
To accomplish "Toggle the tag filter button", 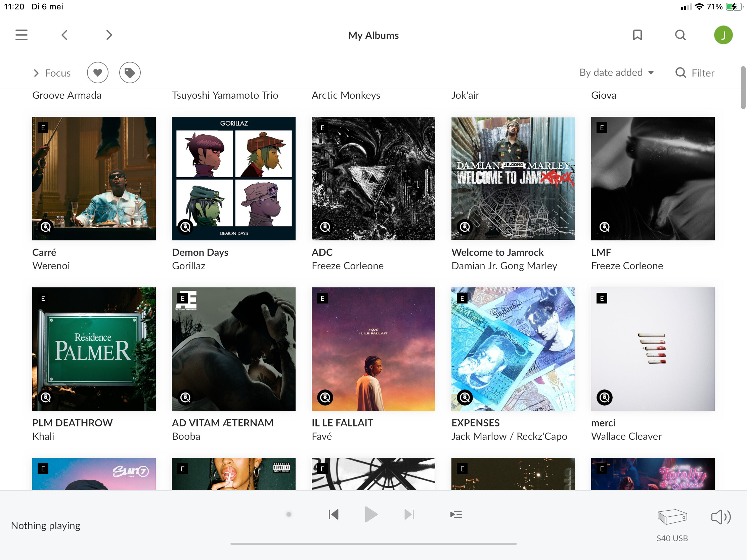I will [130, 73].
